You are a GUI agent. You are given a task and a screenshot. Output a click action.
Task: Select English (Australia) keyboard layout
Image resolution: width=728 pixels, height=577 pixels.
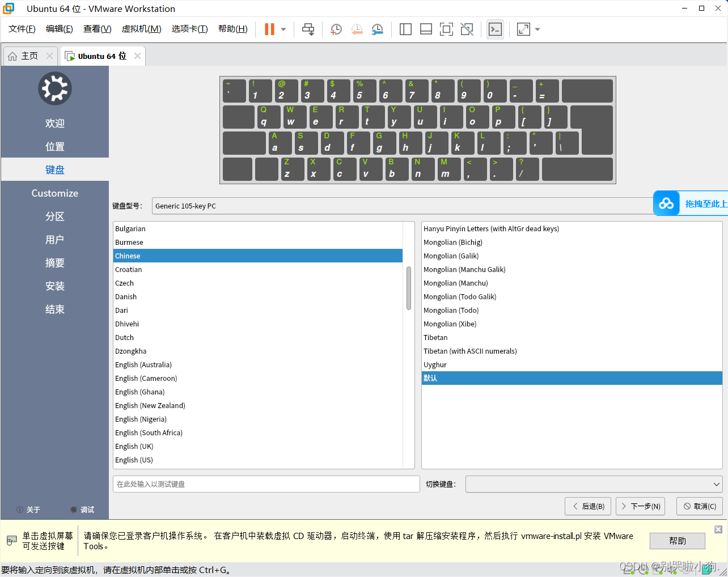coord(258,364)
